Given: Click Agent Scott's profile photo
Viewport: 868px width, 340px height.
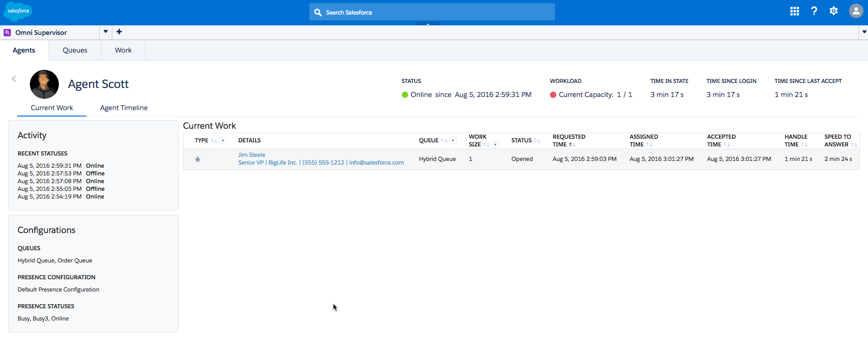Looking at the screenshot, I should (x=44, y=84).
